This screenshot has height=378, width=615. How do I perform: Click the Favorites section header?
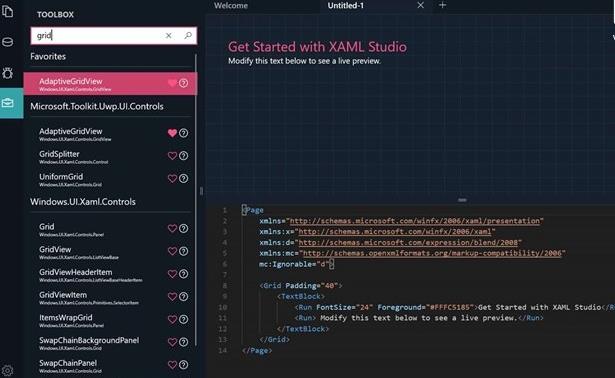click(48, 56)
